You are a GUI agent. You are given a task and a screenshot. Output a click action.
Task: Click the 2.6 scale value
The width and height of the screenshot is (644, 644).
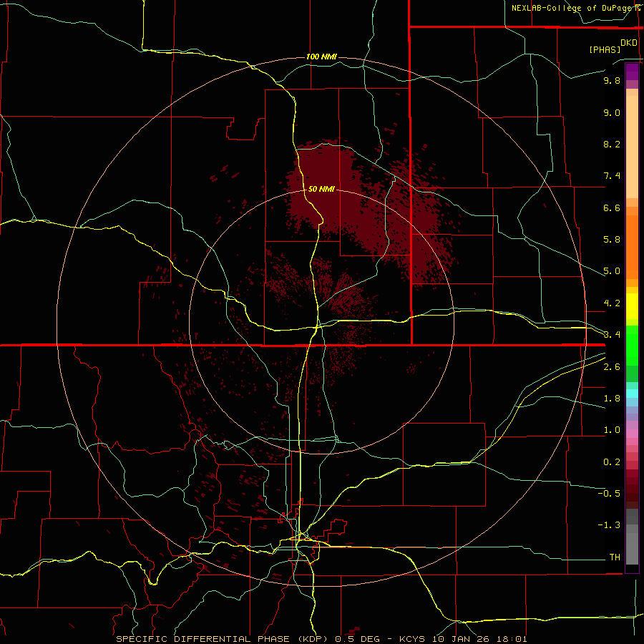point(612,367)
